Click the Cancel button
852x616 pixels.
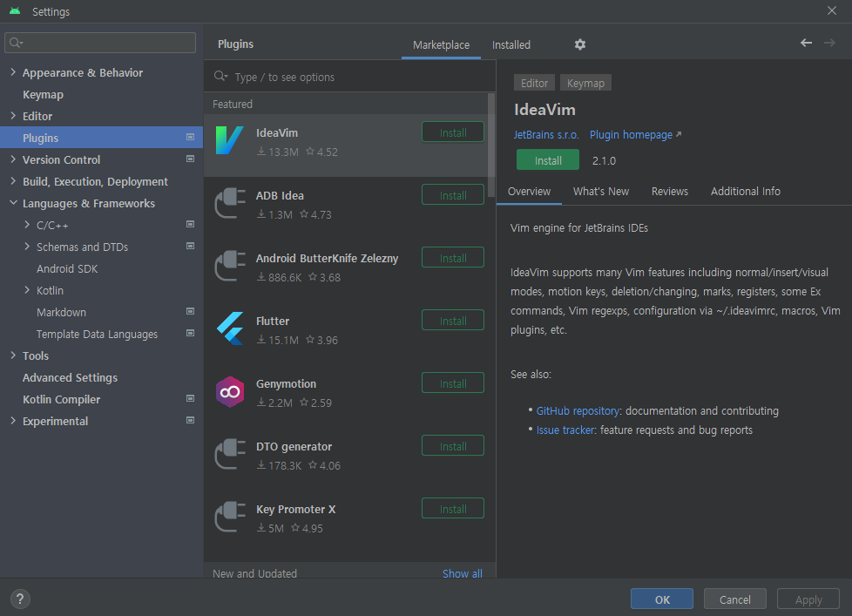click(734, 599)
